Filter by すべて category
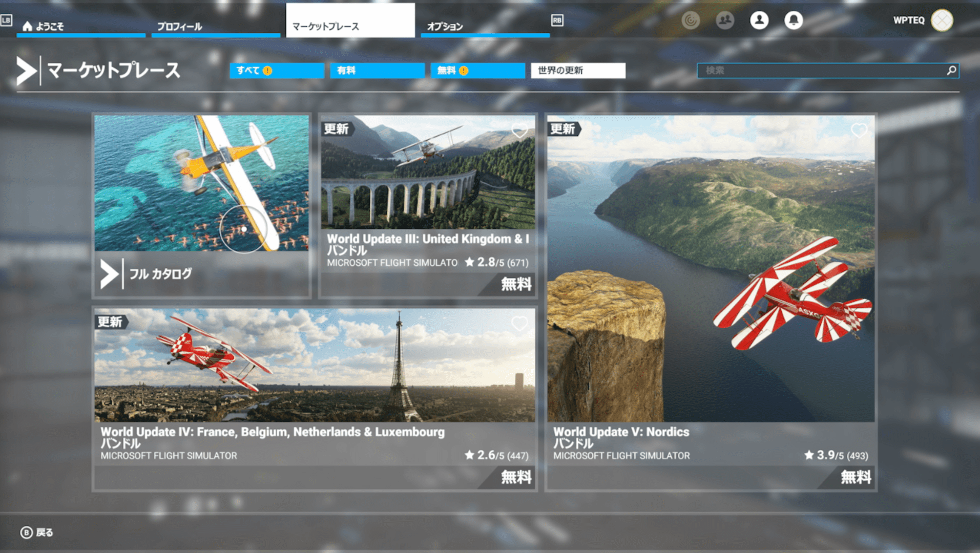 coord(277,71)
